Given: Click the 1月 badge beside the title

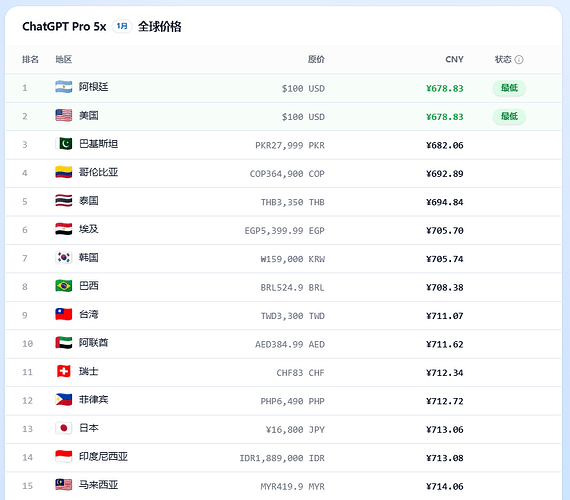Looking at the screenshot, I should tap(122, 26).
